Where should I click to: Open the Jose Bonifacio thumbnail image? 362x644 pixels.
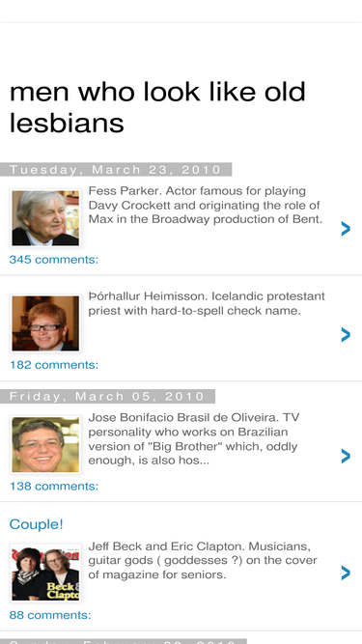click(x=45, y=445)
